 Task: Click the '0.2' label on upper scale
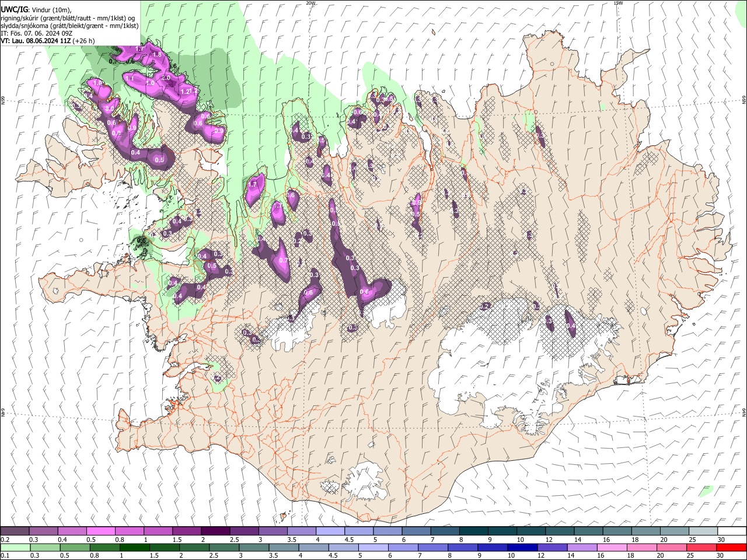pos(5,540)
